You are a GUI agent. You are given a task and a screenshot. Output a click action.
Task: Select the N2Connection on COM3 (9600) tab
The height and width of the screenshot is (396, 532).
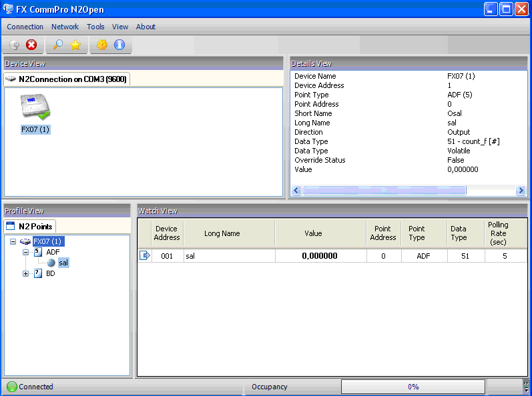tap(67, 79)
